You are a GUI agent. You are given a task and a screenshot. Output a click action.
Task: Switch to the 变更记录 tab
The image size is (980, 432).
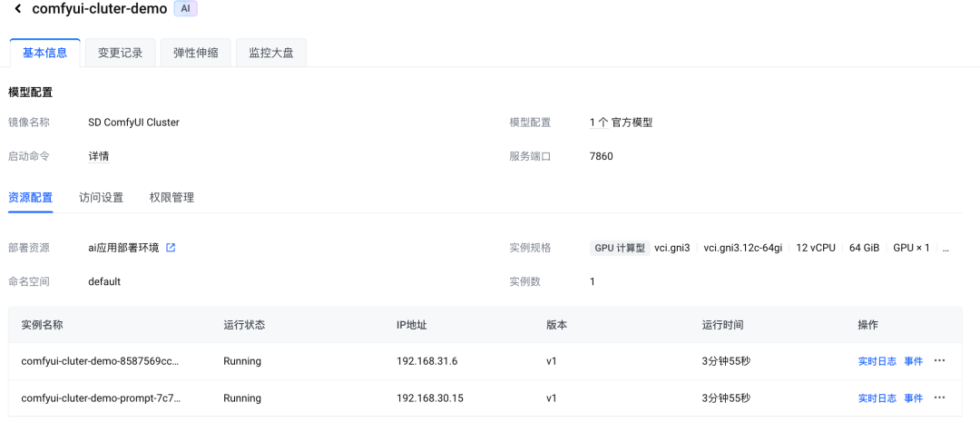click(x=121, y=53)
